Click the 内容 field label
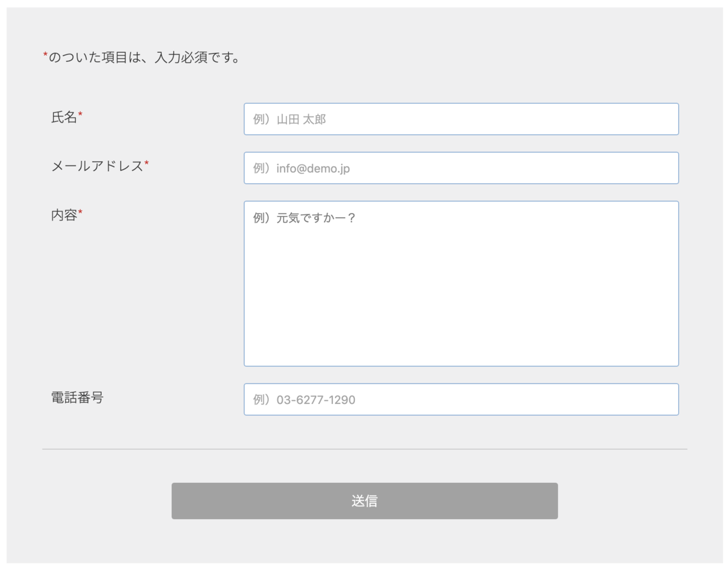The image size is (728, 569). pos(64,215)
